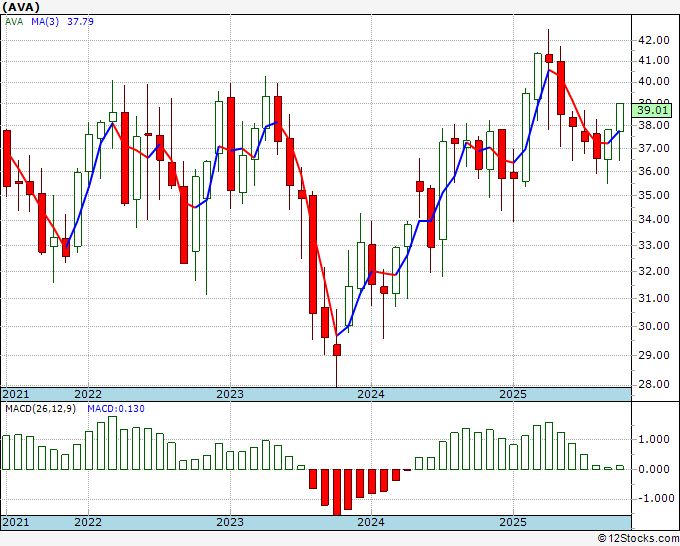Click the 35.00 price axis label
This screenshot has height=546, width=680.
tap(654, 195)
